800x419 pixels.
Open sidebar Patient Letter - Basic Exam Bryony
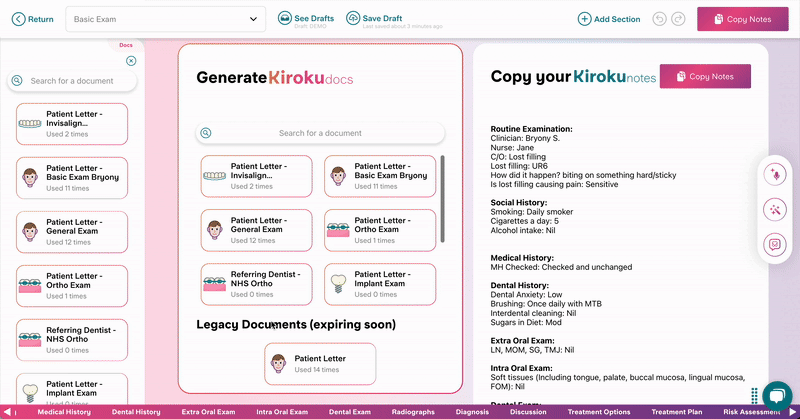click(x=72, y=178)
